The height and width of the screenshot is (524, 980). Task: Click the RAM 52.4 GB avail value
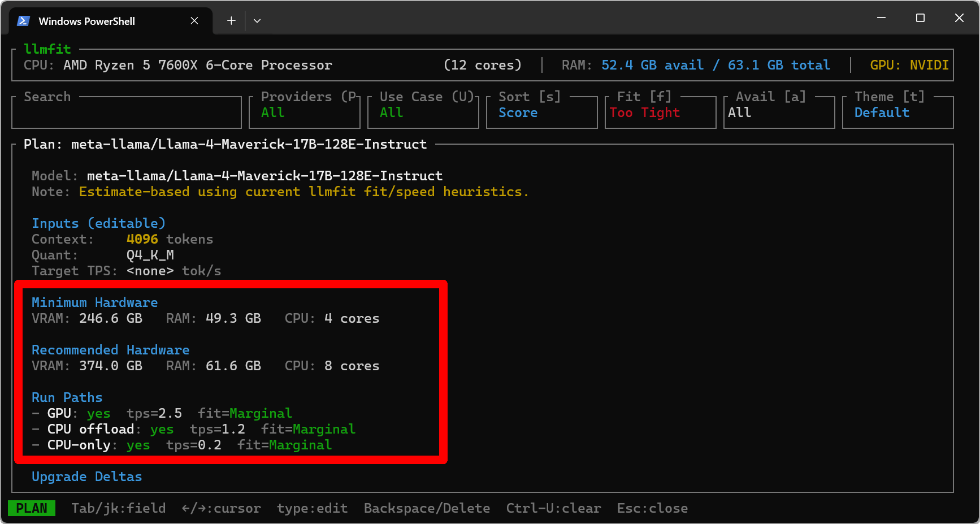point(653,65)
